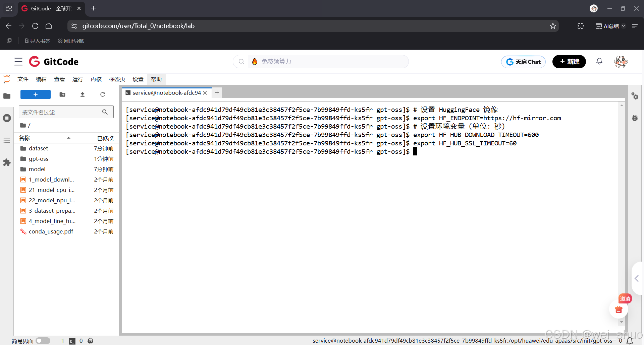Select the service@notebook-afdc94 terminal tab
Viewport: 644px width, 345px height.
[166, 93]
